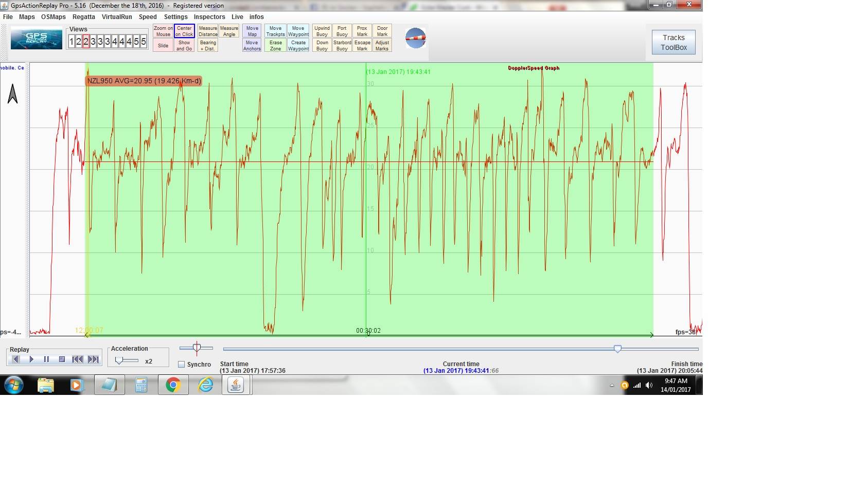Open Google Chrome from the taskbar
The width and height of the screenshot is (868, 488).
tap(173, 385)
